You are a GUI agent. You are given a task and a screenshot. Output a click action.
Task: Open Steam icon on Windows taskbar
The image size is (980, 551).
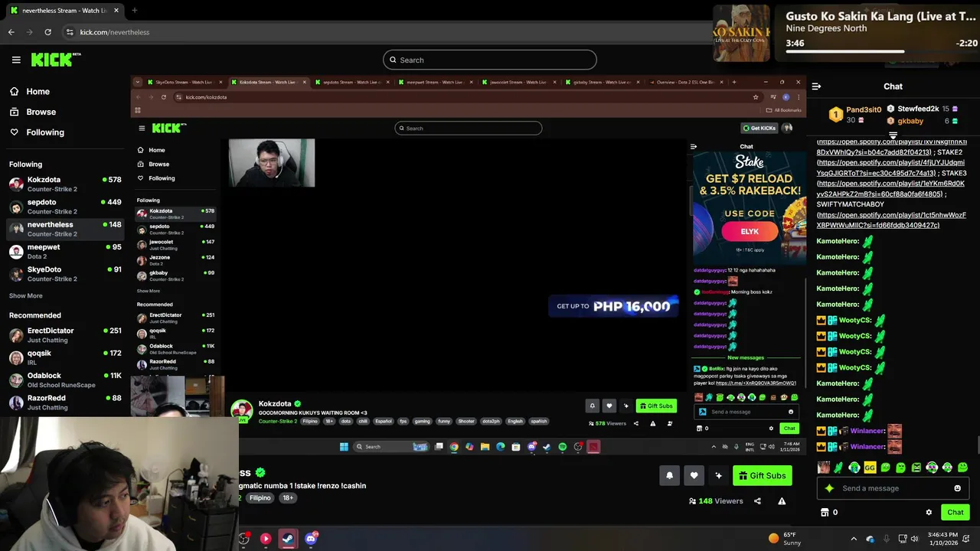[288, 539]
